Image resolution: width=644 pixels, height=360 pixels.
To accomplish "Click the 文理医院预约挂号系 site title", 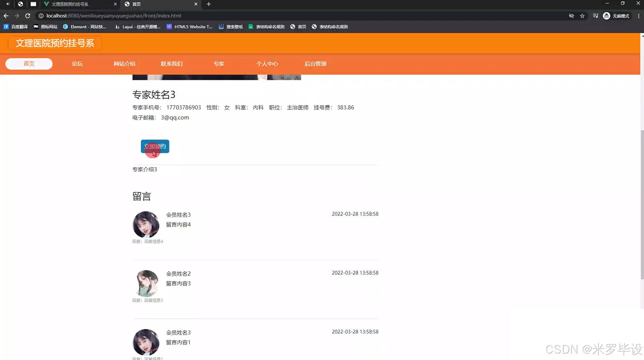I will coord(55,43).
